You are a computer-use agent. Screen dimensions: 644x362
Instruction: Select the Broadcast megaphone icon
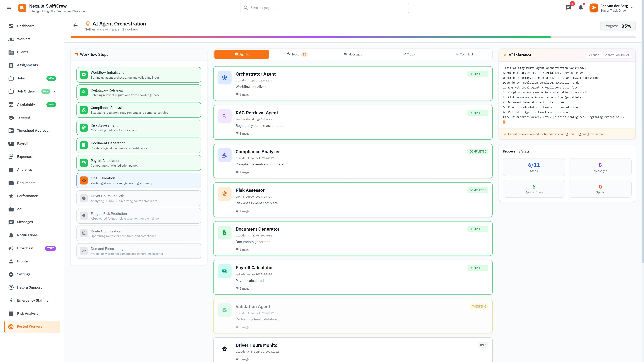[x=11, y=248]
